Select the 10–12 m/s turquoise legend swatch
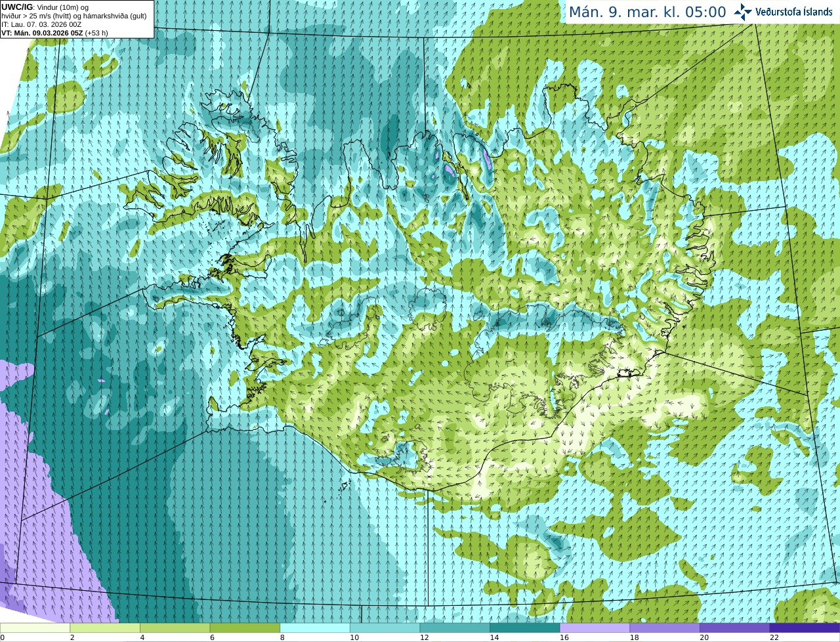This screenshot has width=840, height=642. [385, 628]
